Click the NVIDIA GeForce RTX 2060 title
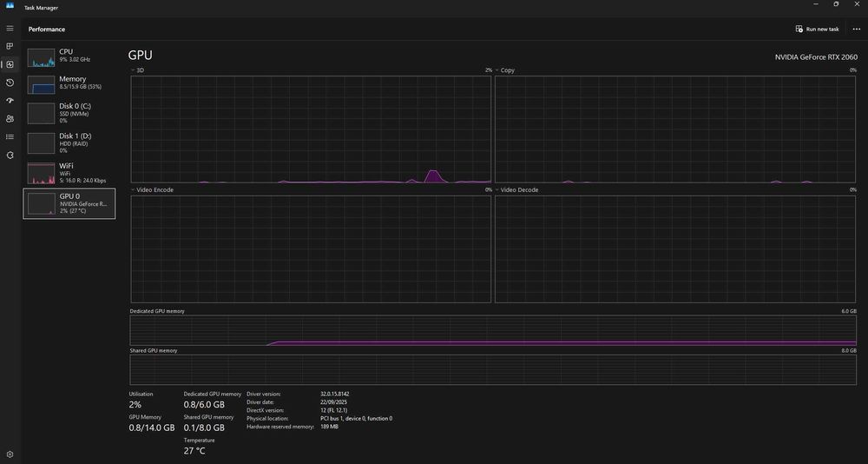The width and height of the screenshot is (868, 464). pos(816,57)
